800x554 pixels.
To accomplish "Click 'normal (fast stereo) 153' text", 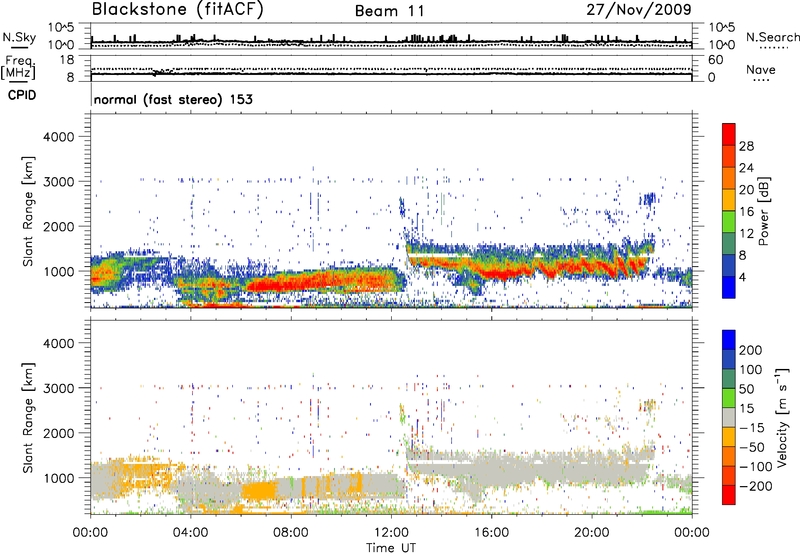I will coord(173,99).
